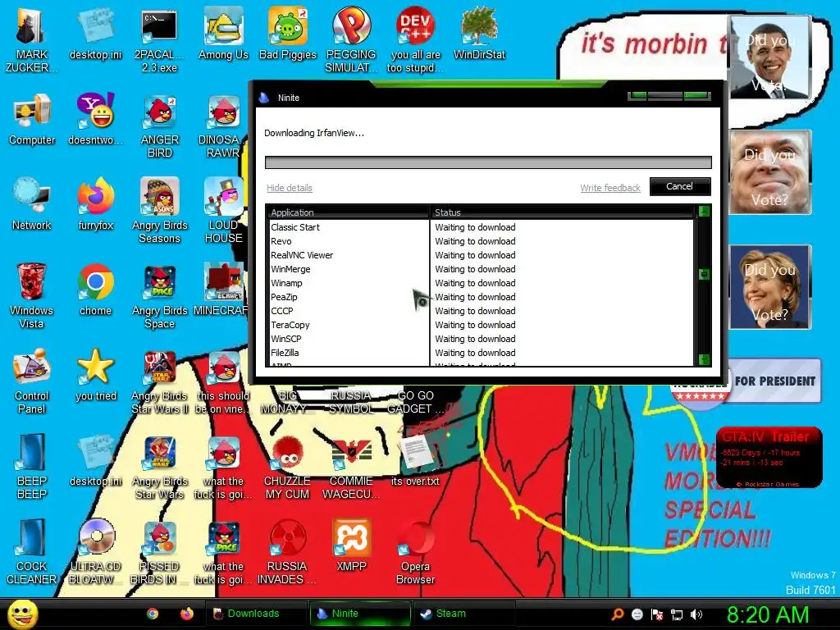840x630 pixels.
Task: Select the PeaZip list entry
Action: (480, 297)
